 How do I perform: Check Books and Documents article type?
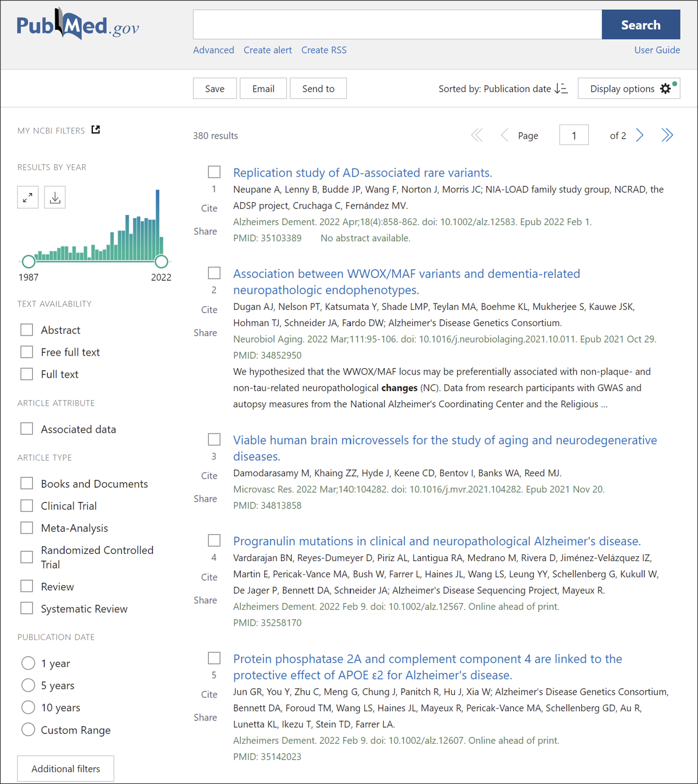(x=27, y=484)
